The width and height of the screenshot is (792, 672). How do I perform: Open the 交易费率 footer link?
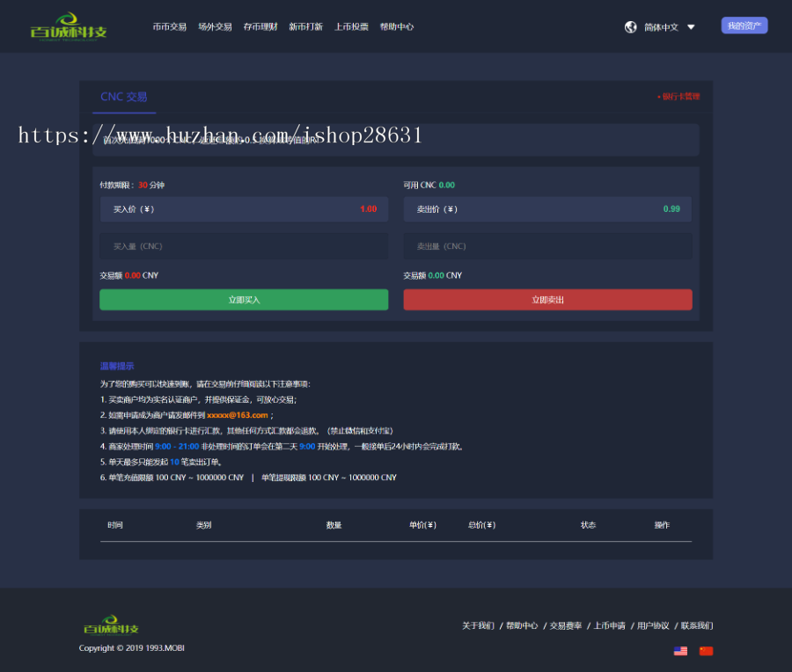(x=565, y=625)
